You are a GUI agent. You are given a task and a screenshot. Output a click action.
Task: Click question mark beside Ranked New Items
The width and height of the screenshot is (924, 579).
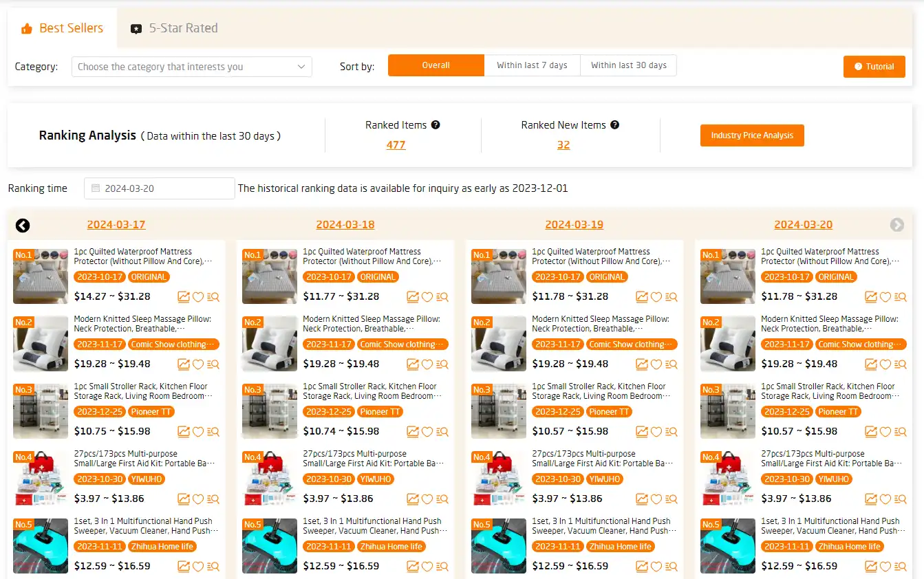(614, 125)
